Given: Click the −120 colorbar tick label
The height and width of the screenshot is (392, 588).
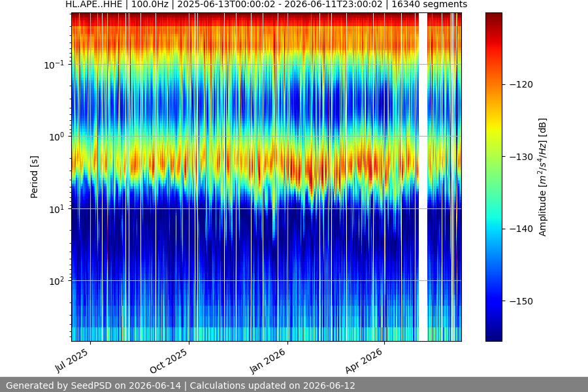Looking at the screenshot, I should click(x=521, y=84).
